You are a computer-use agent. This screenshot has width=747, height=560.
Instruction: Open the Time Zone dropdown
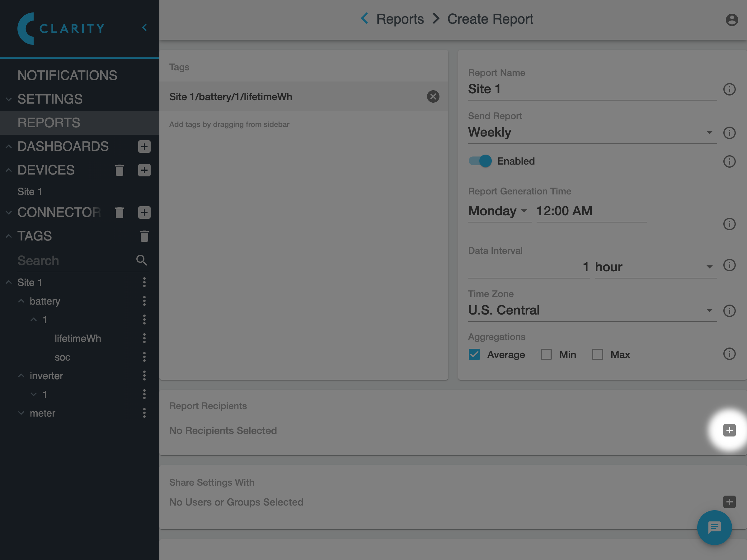coord(592,310)
